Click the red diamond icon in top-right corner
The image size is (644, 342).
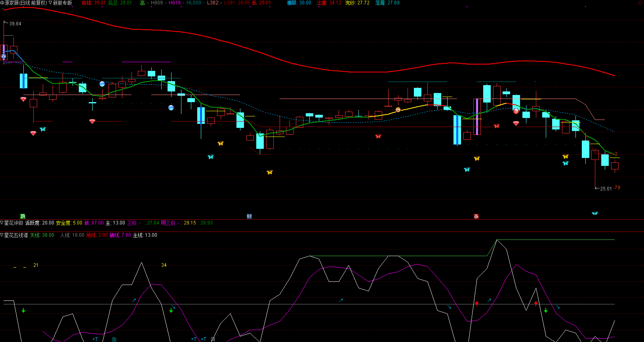point(640,3)
